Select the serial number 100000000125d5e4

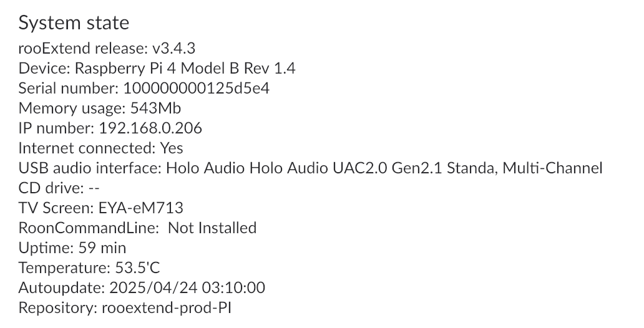pos(197,89)
